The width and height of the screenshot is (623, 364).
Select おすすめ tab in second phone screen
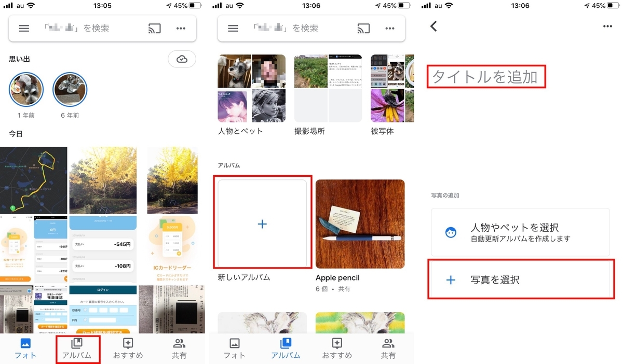point(337,348)
